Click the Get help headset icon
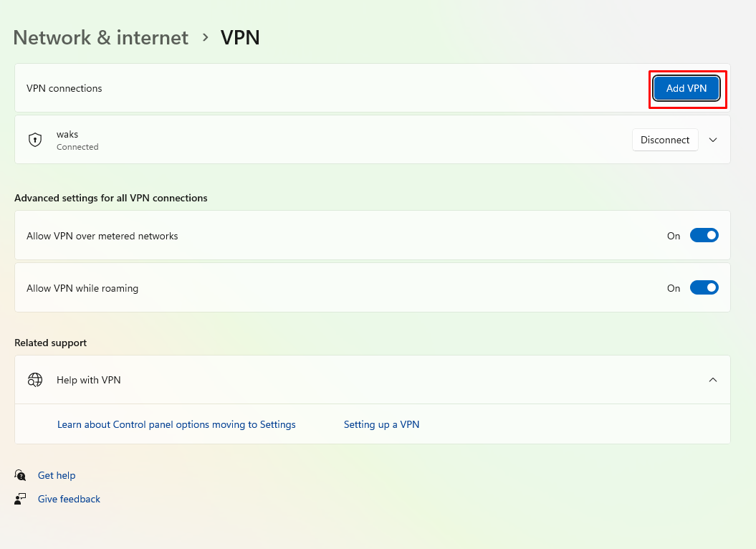 point(20,475)
